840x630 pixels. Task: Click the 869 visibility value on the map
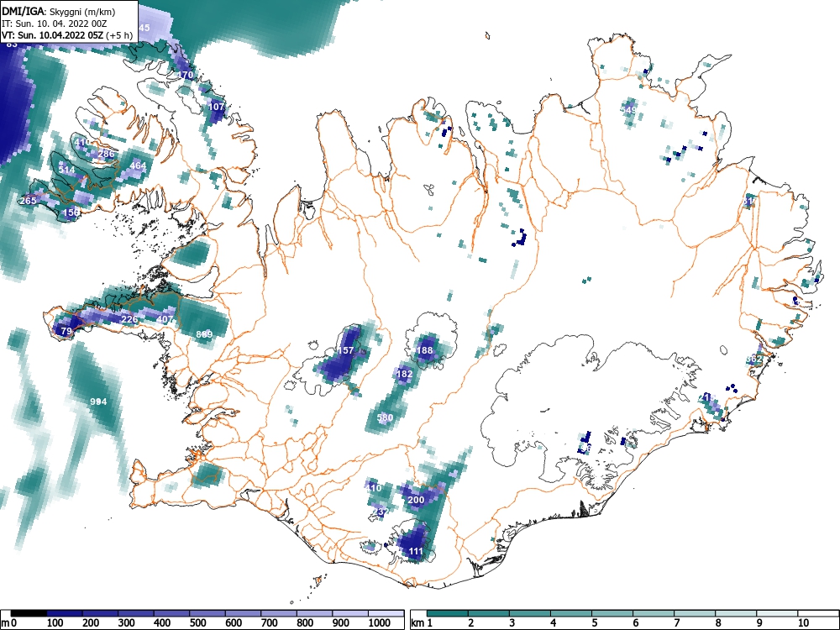coord(204,334)
